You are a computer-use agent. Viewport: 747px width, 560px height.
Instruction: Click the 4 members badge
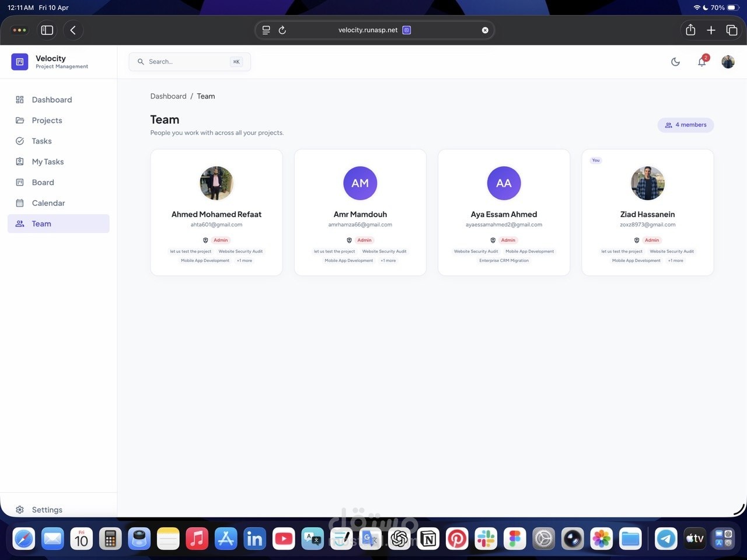coord(686,125)
